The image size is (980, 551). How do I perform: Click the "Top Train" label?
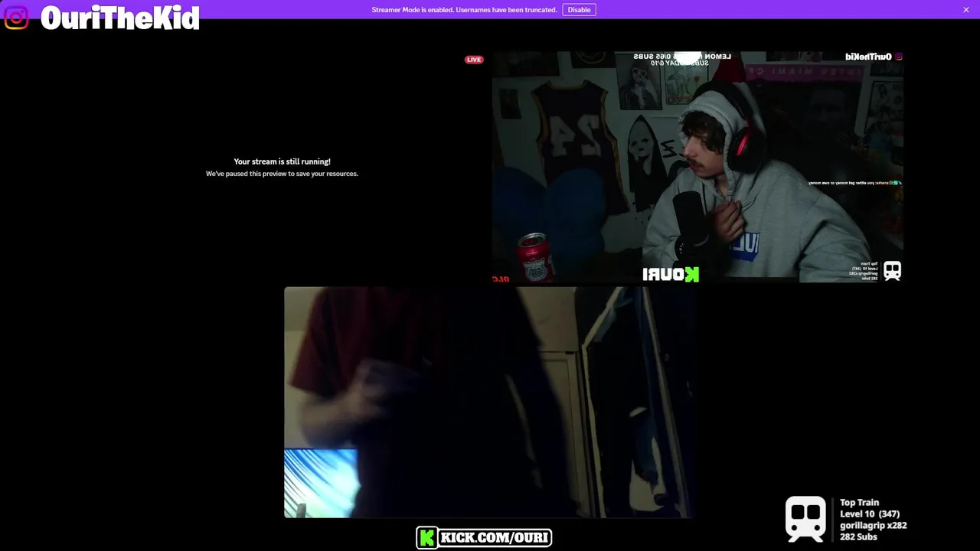click(859, 503)
